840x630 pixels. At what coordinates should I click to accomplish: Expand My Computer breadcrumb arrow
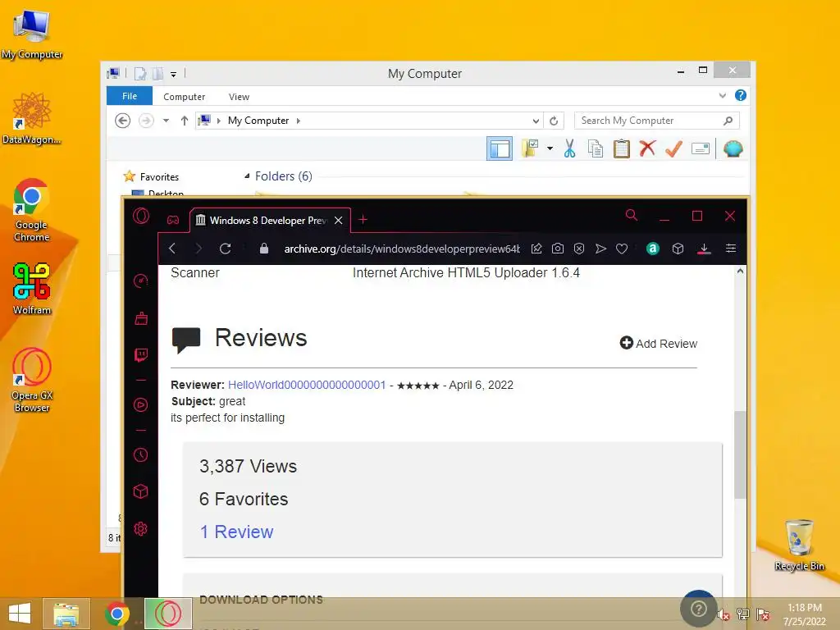[x=299, y=121]
